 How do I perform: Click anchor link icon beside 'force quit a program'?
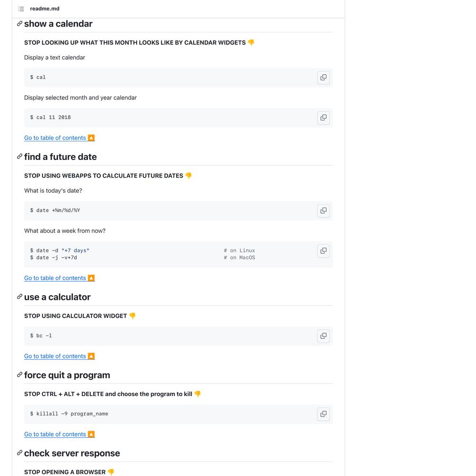click(20, 375)
